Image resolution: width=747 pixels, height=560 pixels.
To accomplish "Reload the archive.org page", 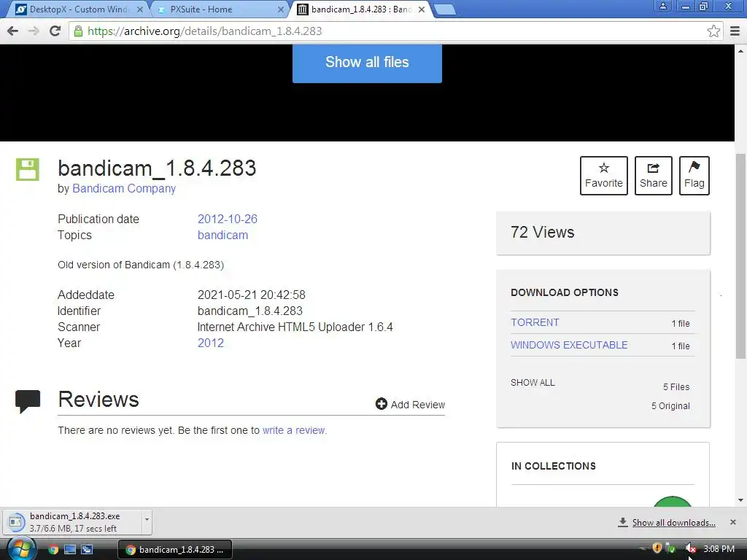I will click(x=55, y=31).
